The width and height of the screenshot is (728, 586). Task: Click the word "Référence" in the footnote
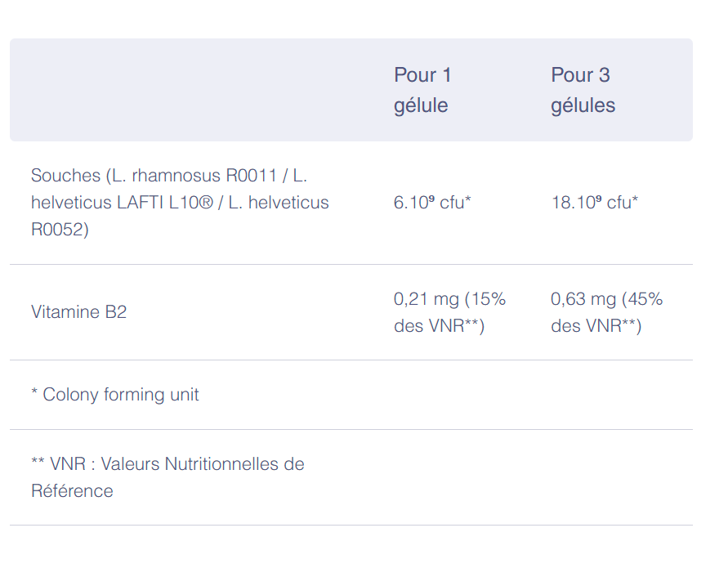click(72, 491)
